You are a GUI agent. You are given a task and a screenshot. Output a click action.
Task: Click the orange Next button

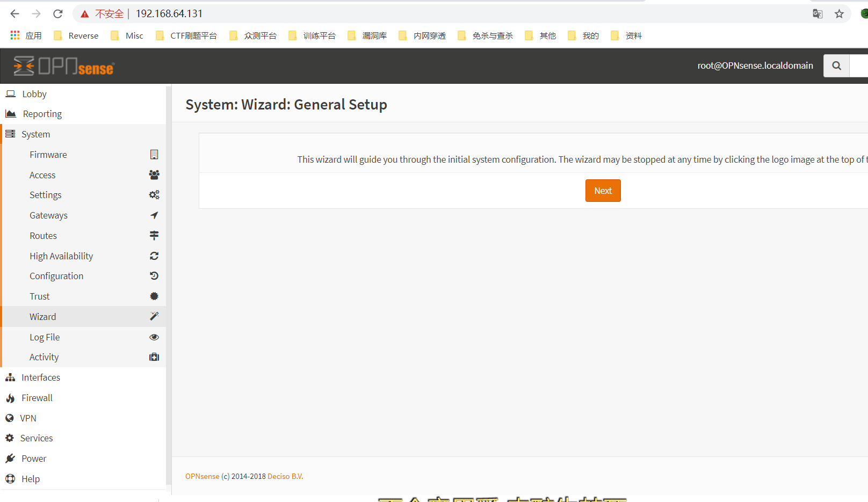point(603,191)
